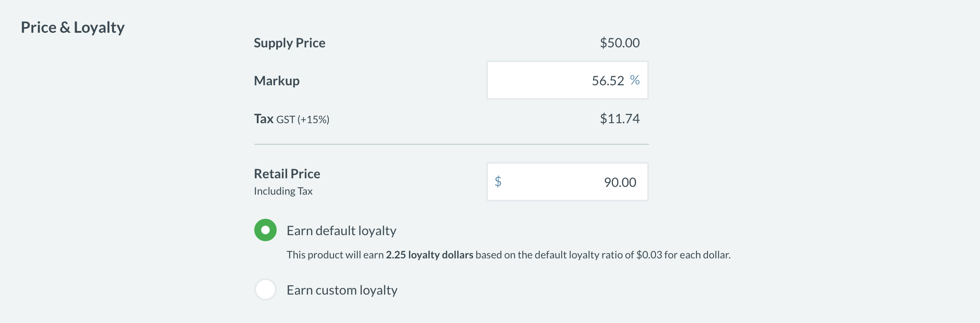
Task: Click the dollar sign in Retail Price field
Action: [x=498, y=182]
